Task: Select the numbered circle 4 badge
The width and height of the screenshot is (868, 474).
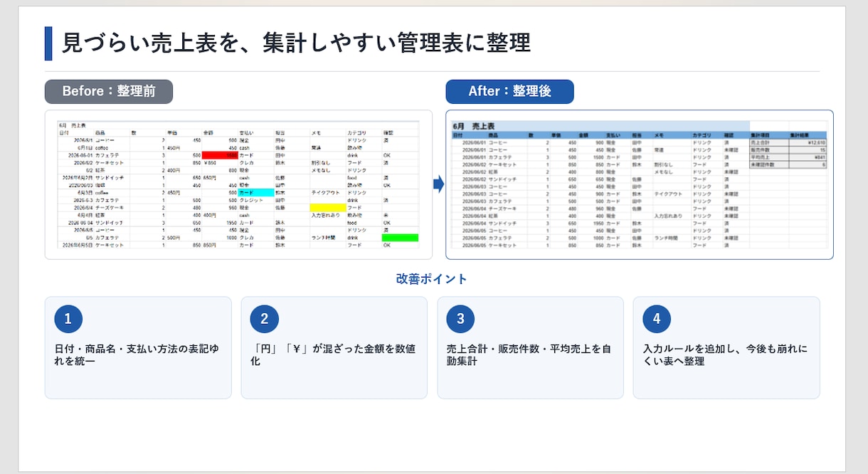Action: [657, 319]
